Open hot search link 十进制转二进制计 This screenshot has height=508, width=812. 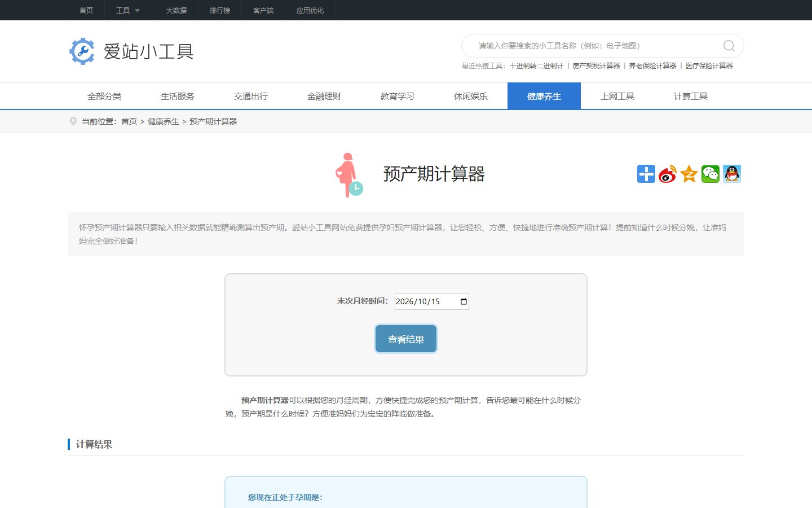pos(536,66)
